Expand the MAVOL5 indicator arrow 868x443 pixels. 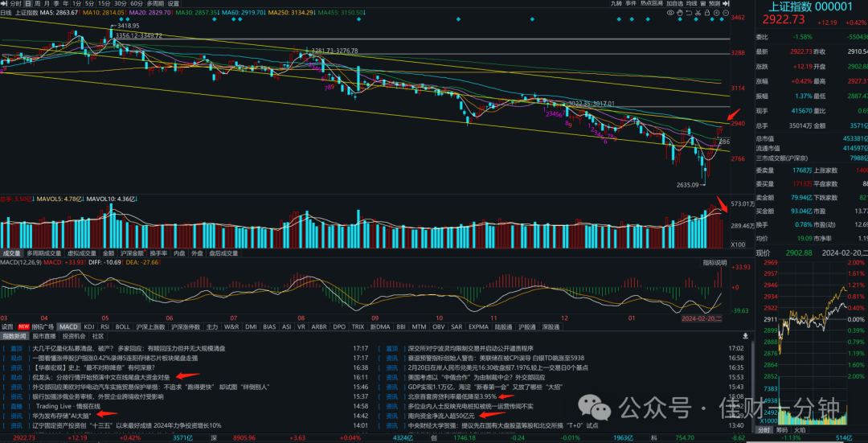click(x=83, y=199)
